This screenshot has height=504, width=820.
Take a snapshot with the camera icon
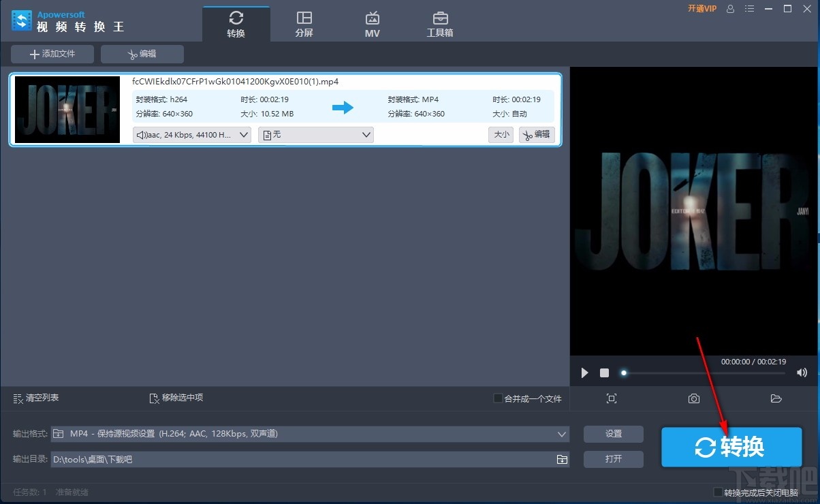click(x=693, y=398)
